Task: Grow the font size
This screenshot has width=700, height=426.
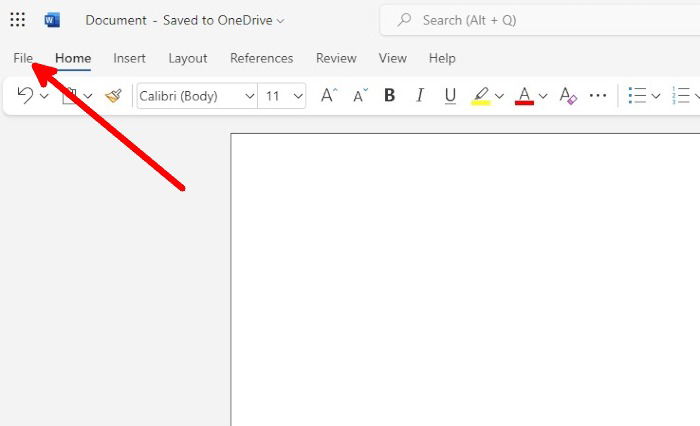Action: pos(329,95)
